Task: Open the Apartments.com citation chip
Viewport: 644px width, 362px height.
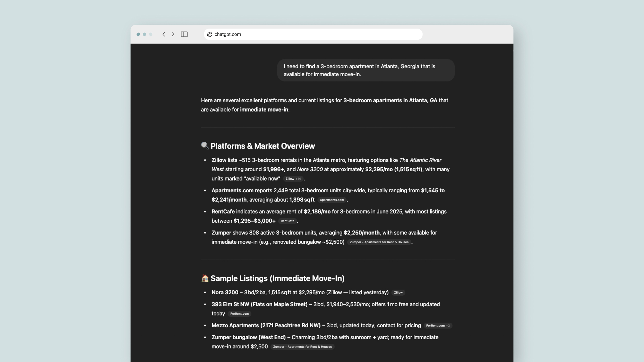Action: 332,200
